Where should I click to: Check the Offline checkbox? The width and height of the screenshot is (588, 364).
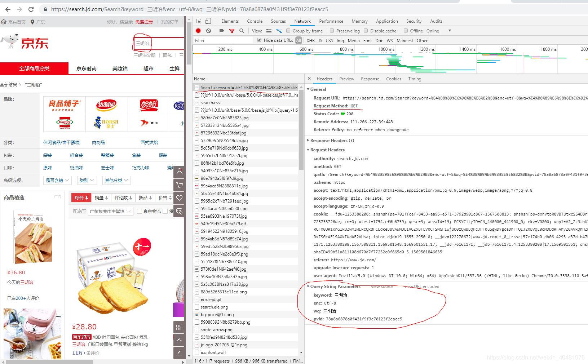[406, 31]
